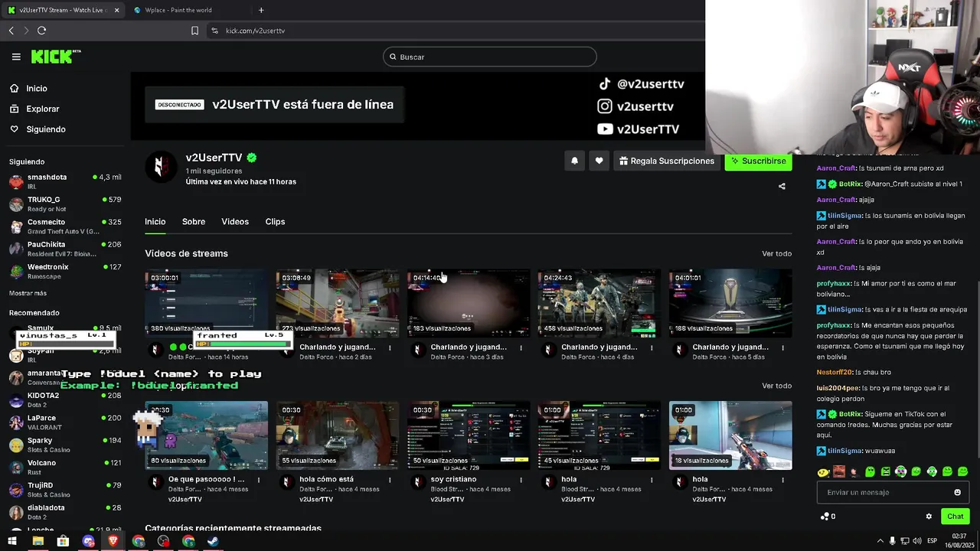Open the 'soy cristiano' clip thumbnail

469,435
